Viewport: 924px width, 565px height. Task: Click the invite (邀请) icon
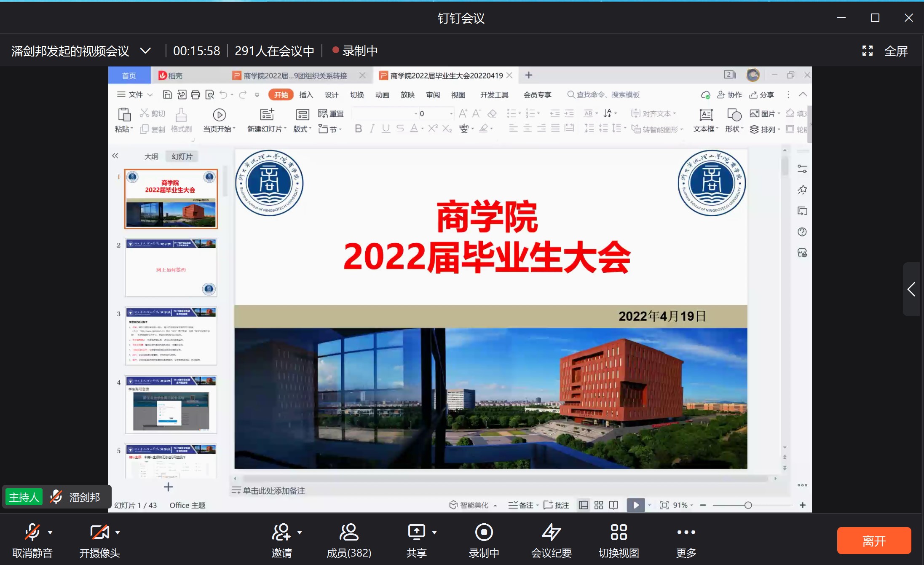[281, 533]
